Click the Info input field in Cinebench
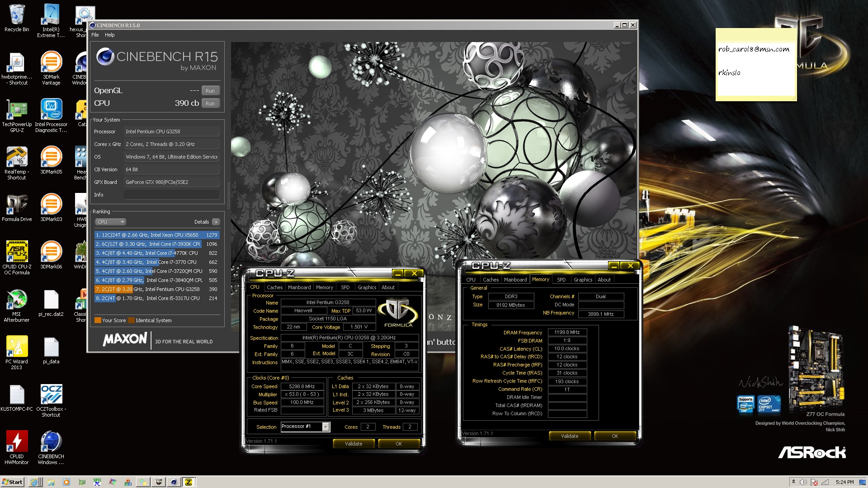 (171, 195)
